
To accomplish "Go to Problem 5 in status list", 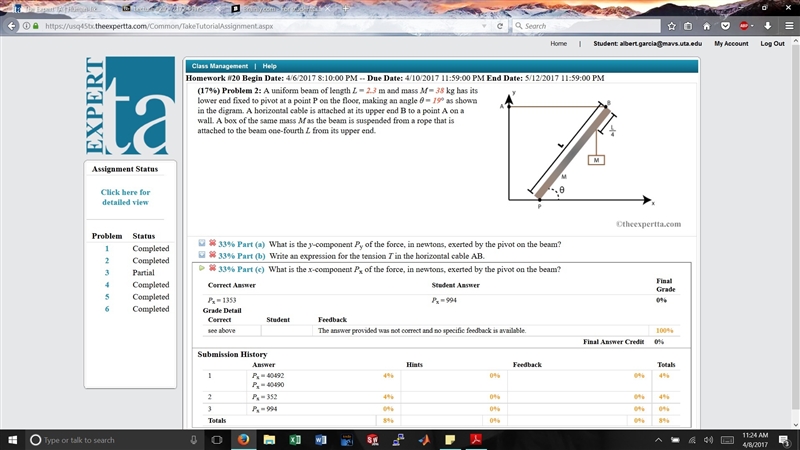I will tap(107, 297).
